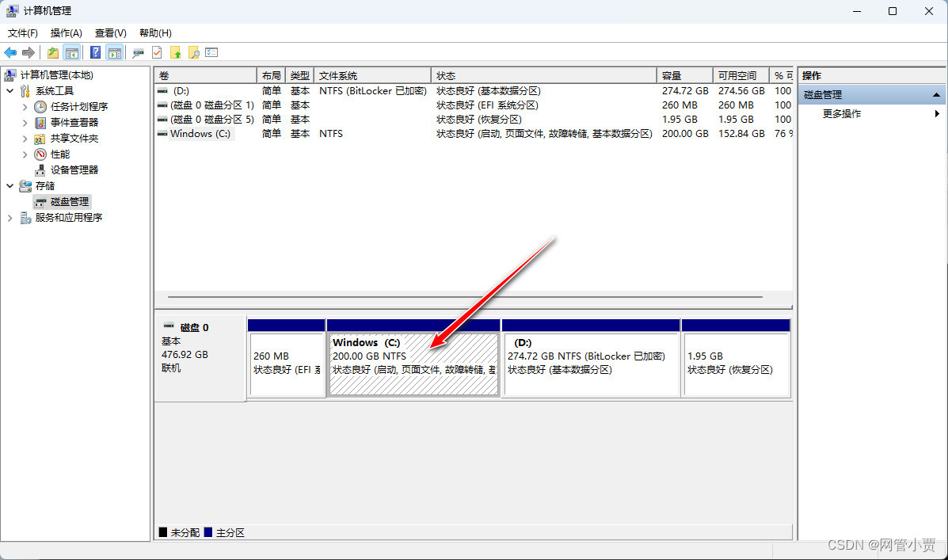Viewport: 948px width, 560px height.
Task: Select the (D:) 274.72 GB partition block
Action: [x=592, y=364]
